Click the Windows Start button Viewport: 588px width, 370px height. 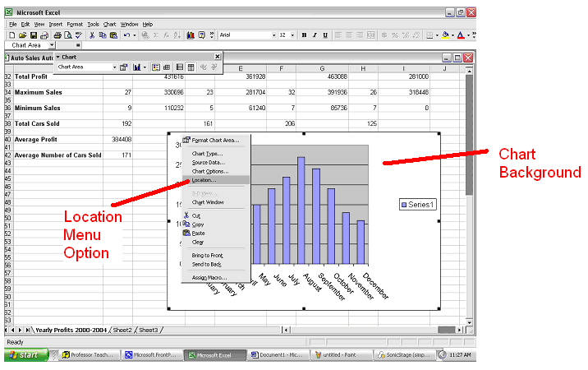(24, 355)
